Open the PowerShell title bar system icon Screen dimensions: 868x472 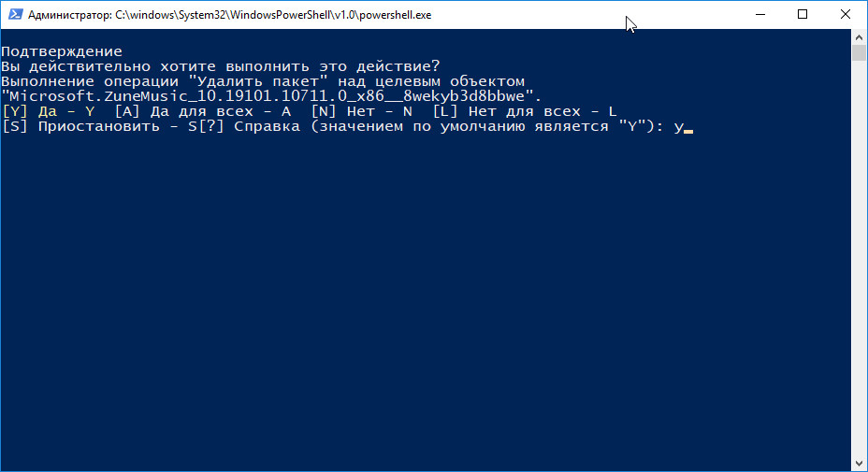click(x=15, y=14)
